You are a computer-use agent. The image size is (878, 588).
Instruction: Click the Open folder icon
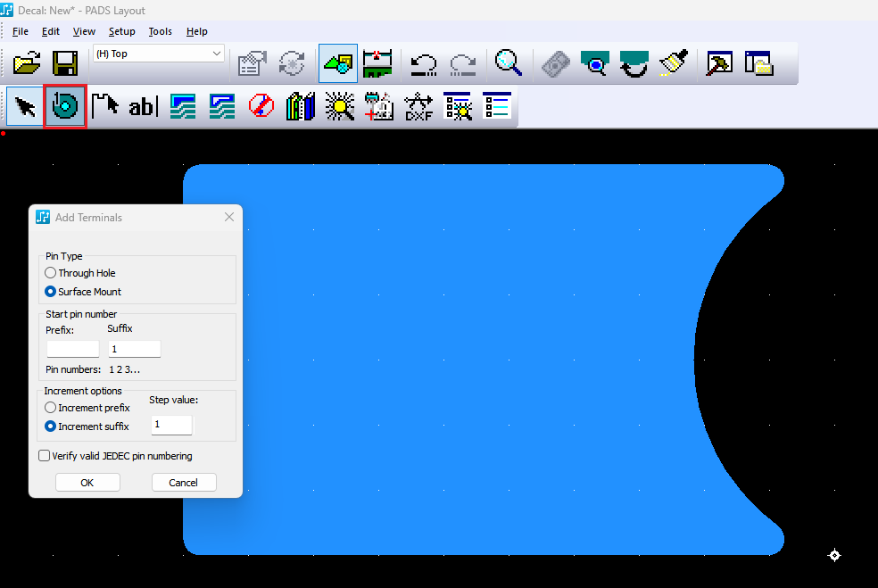click(x=28, y=63)
